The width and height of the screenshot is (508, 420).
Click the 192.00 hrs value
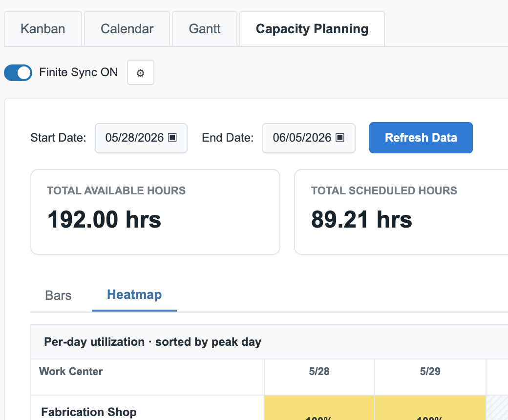click(x=104, y=220)
